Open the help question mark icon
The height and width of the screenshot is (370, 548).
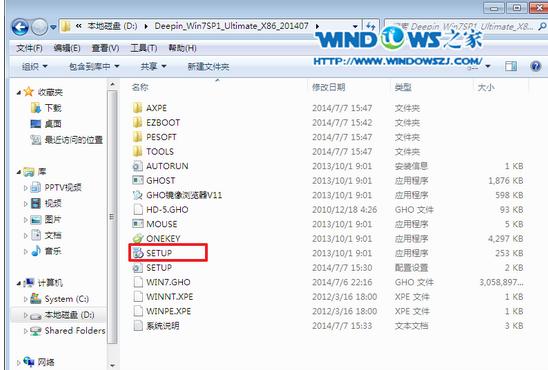point(535,66)
